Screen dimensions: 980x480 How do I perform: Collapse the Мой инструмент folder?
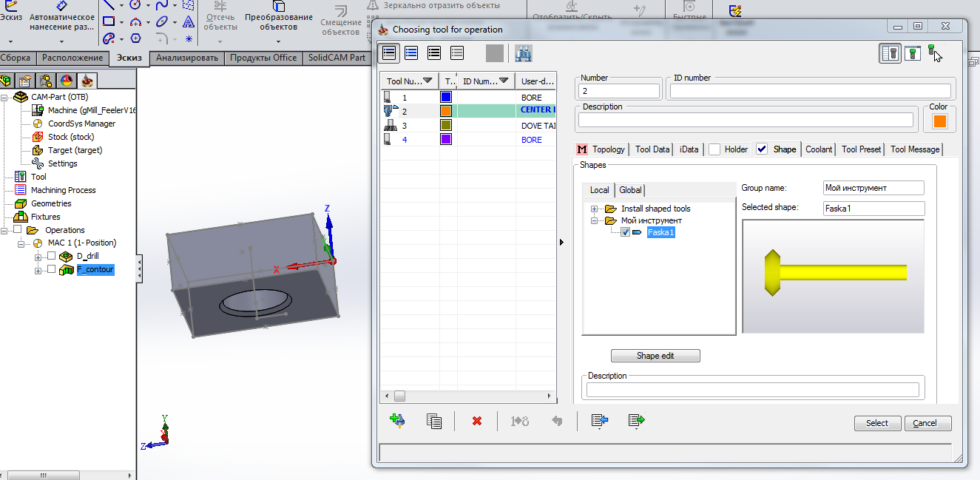point(595,220)
